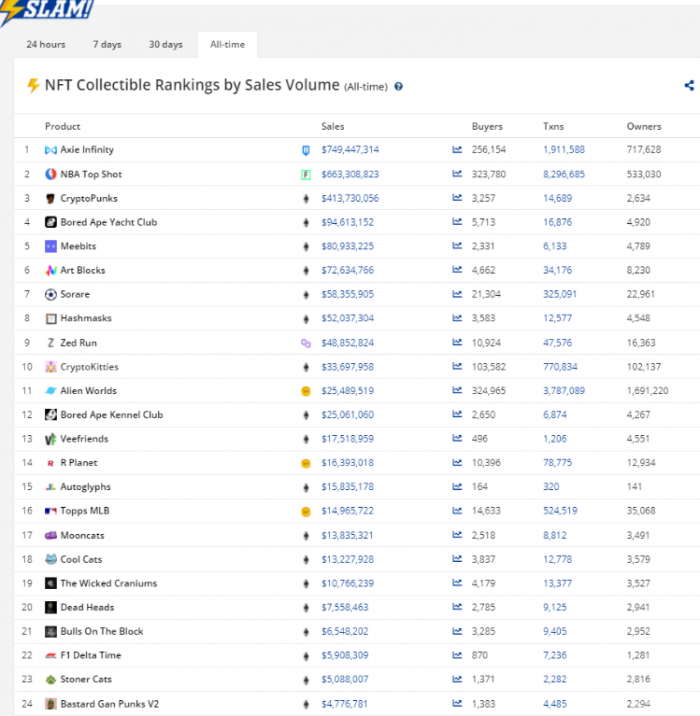Click the Dead Heads product link

click(87, 607)
